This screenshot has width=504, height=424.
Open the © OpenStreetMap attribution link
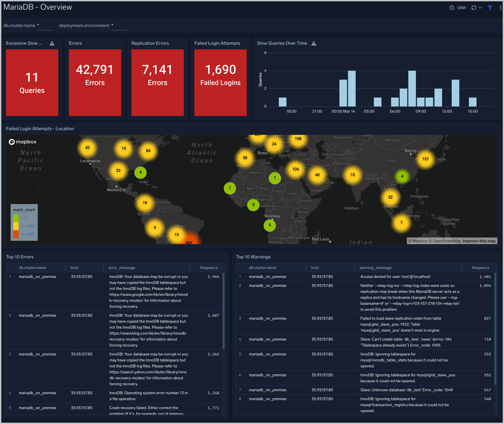[445, 241]
